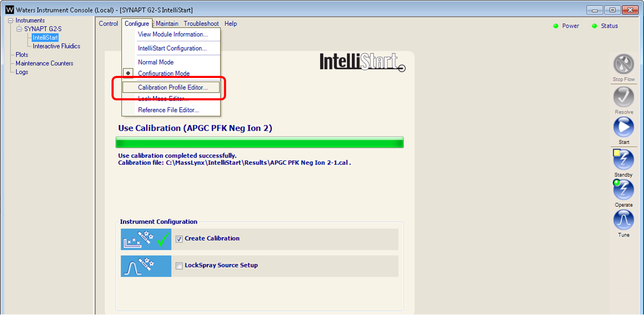
Task: Select SYNAPT G2-S instrument node
Action: 43,29
